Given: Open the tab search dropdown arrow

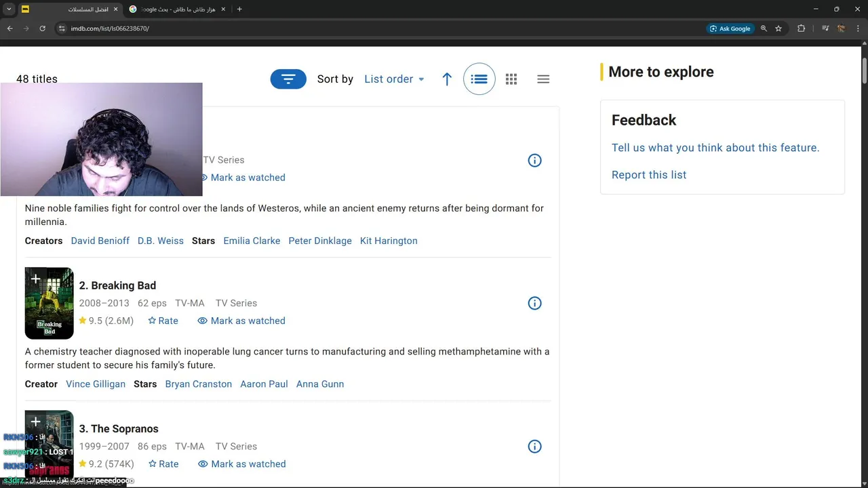Looking at the screenshot, I should pyautogui.click(x=9, y=9).
